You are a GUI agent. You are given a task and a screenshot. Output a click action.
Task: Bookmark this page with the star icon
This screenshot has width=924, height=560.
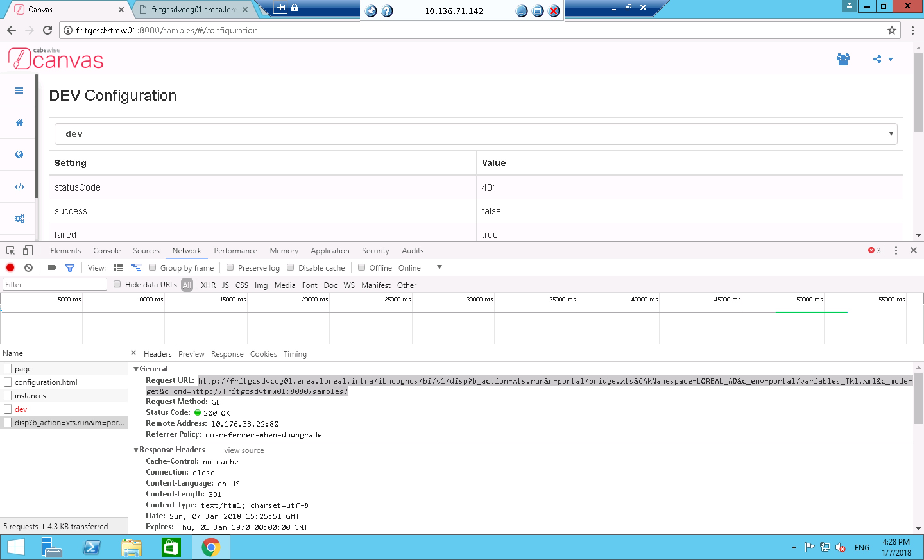(x=892, y=30)
